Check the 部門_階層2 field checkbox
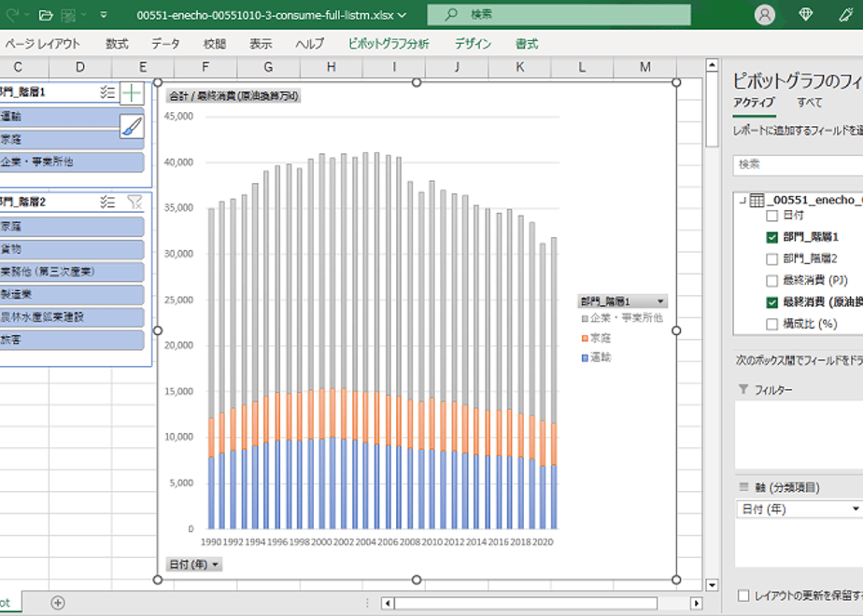The image size is (863, 616). click(x=772, y=259)
